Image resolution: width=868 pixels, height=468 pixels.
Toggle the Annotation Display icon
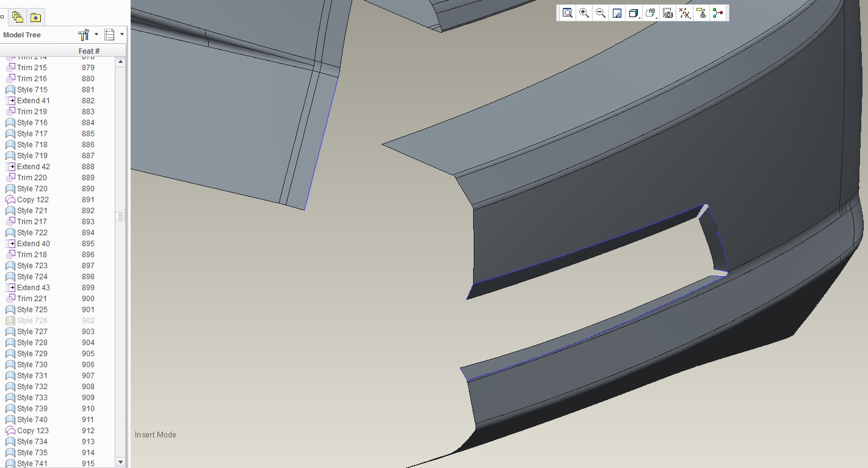coord(701,13)
